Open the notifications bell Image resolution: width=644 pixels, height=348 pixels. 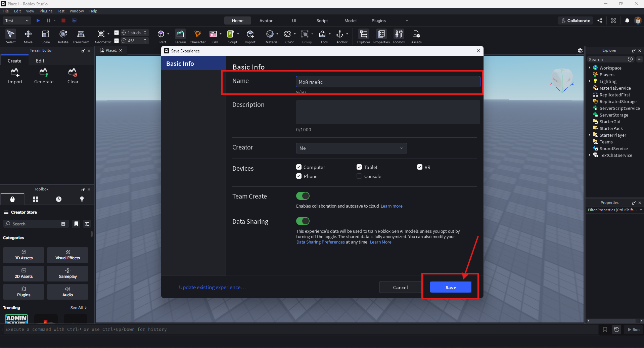tap(627, 20)
